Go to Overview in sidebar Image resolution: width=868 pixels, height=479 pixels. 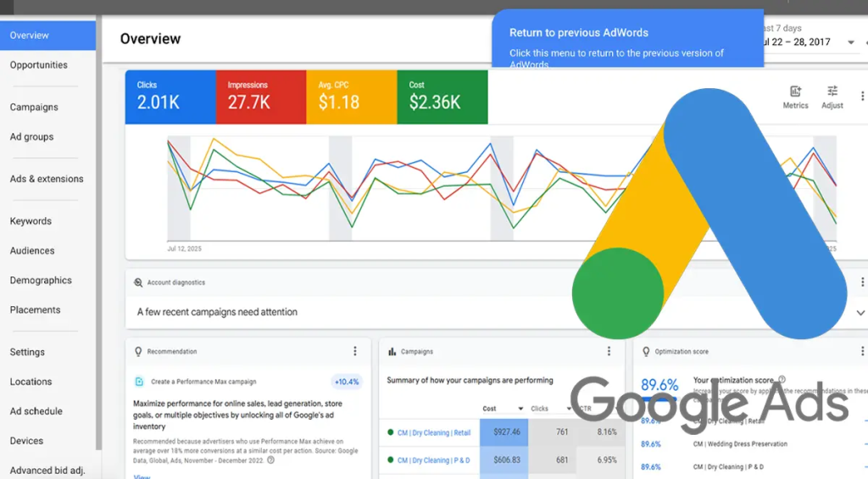47,36
